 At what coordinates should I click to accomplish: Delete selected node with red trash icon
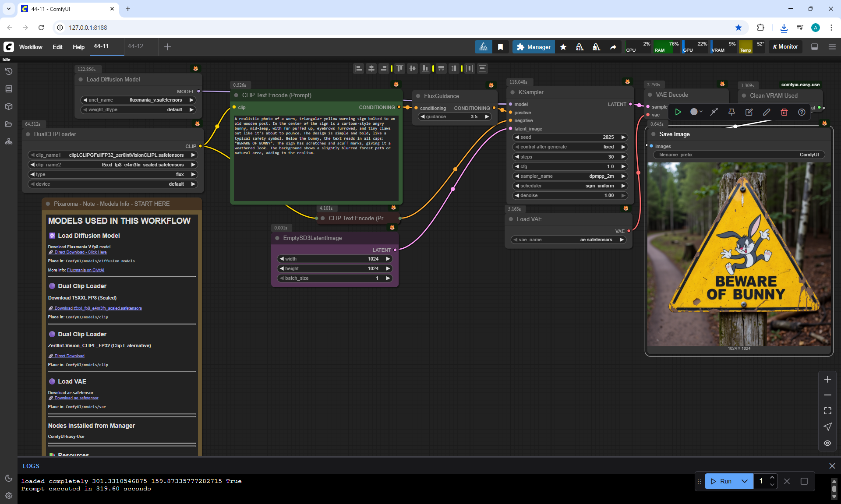(x=784, y=112)
